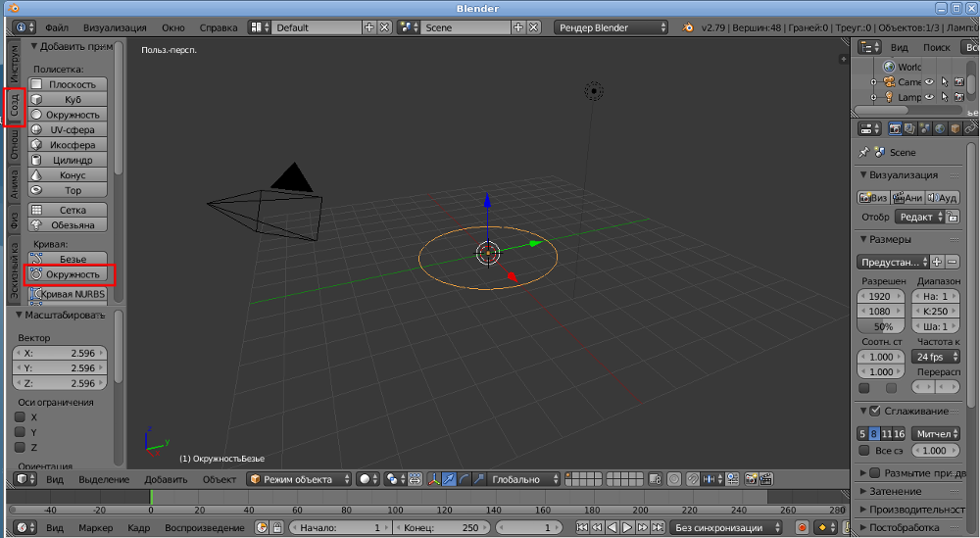The width and height of the screenshot is (980, 538).
Task: Toggle Lamp renderability camera icon
Action: 959,97
